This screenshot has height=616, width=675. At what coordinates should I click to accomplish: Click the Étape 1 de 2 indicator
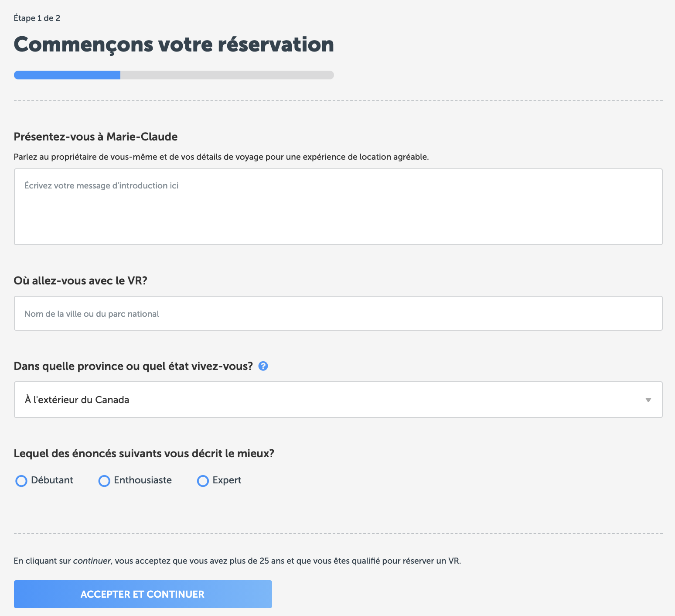(x=37, y=18)
